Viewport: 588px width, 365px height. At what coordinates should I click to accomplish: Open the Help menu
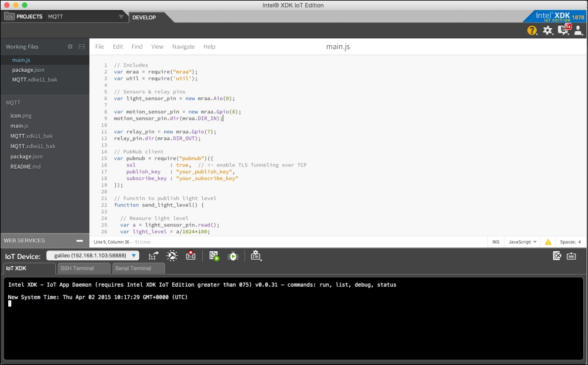point(209,47)
